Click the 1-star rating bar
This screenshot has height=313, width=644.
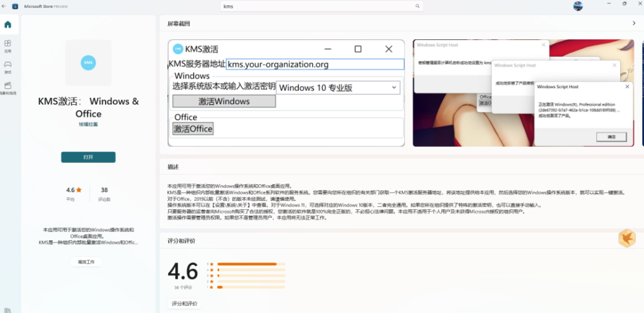[251, 287]
